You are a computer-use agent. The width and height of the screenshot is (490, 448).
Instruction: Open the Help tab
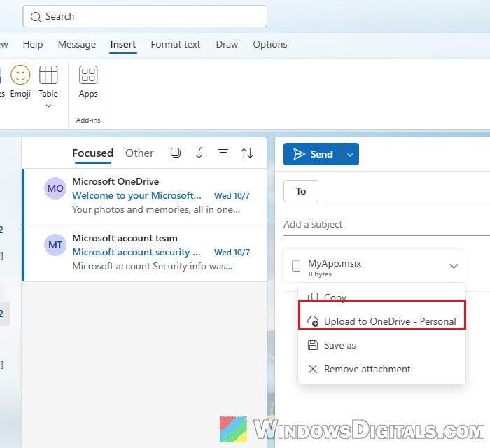pos(33,44)
